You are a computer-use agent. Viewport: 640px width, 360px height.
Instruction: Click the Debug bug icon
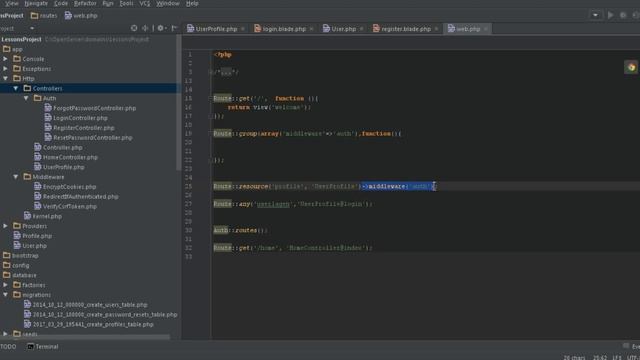pyautogui.click(x=623, y=15)
